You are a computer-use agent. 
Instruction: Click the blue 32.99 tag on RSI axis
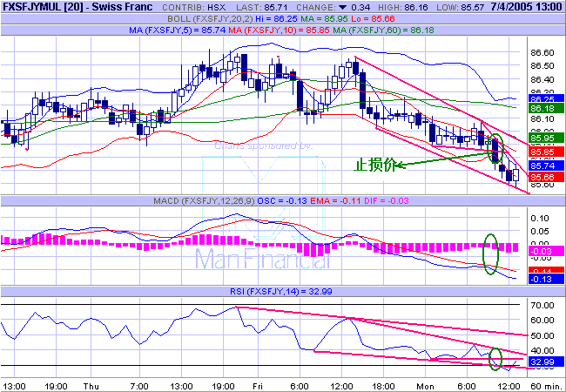pos(546,362)
